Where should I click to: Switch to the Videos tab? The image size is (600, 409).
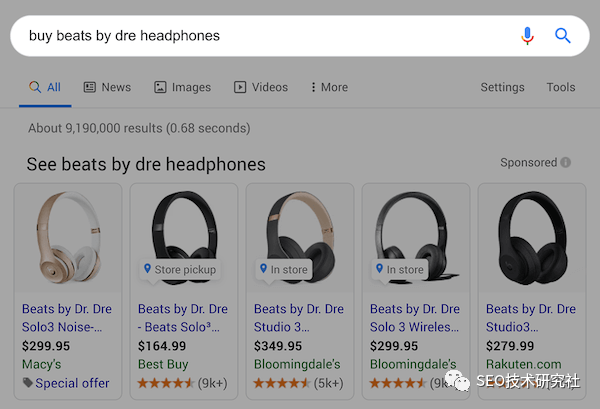click(261, 88)
